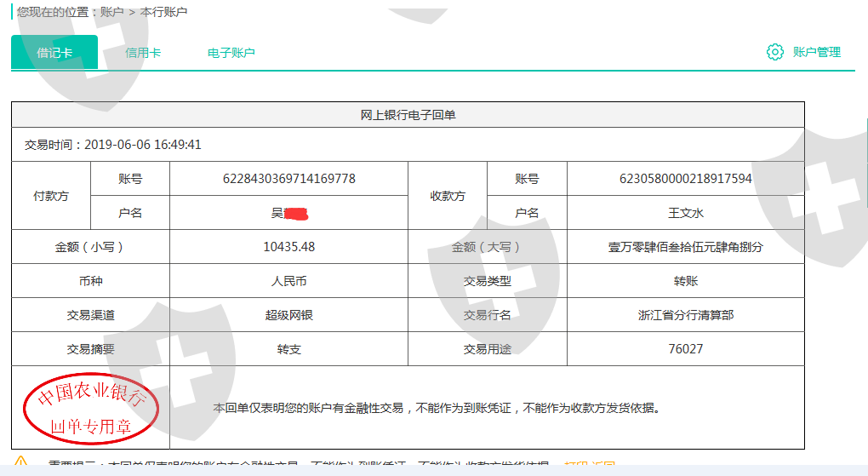
Task: Click the 交易类型 label
Action: pyautogui.click(x=487, y=281)
